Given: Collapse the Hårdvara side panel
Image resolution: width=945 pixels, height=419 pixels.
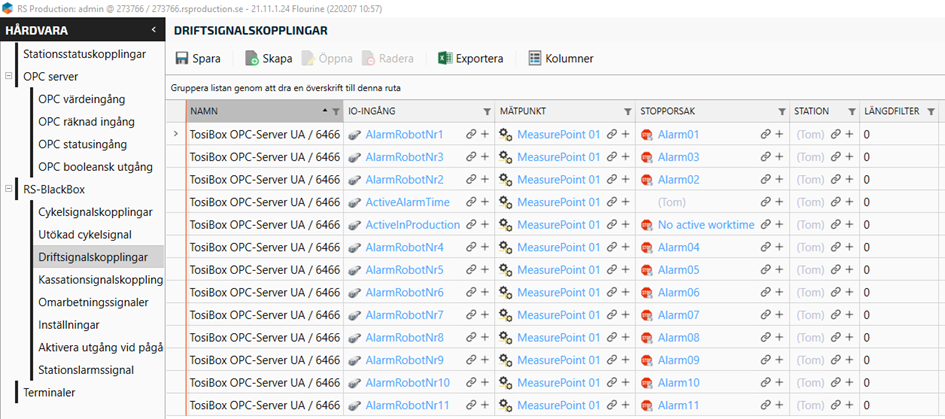Looking at the screenshot, I should pyautogui.click(x=152, y=31).
